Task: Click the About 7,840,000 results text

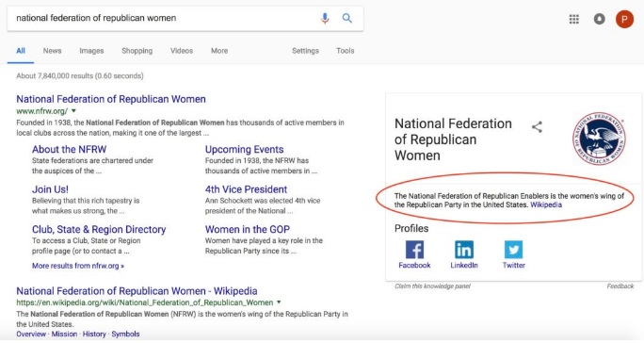Action: (x=80, y=76)
